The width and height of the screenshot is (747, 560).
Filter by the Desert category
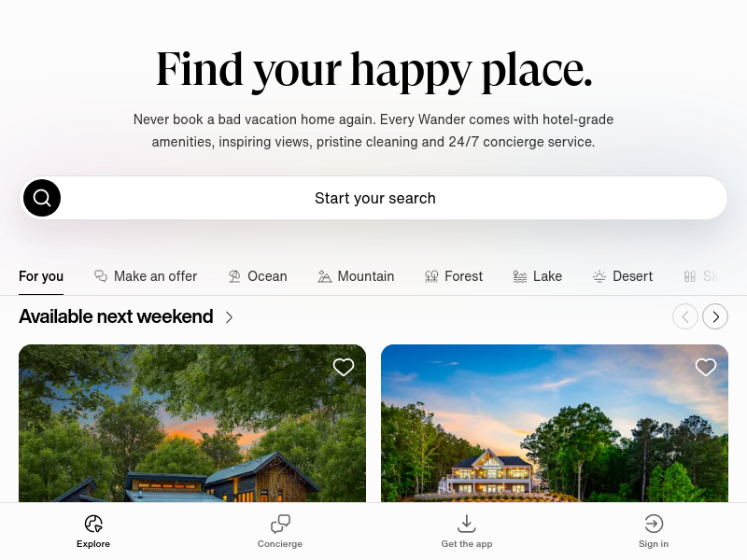(x=622, y=276)
